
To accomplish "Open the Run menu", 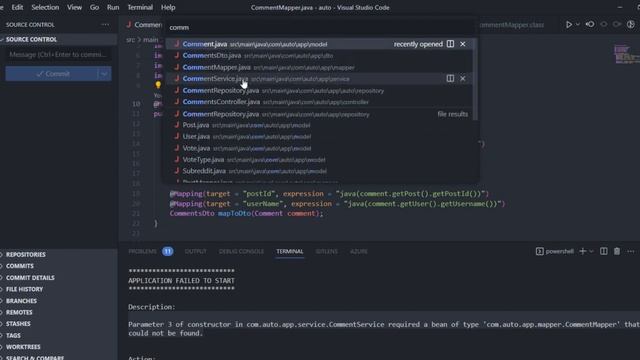I will pos(113,7).
